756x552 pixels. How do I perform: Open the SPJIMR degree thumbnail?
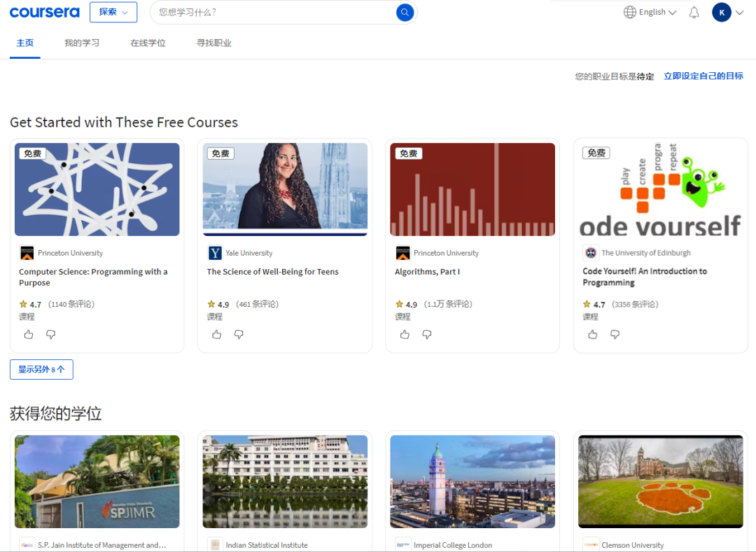[97, 481]
